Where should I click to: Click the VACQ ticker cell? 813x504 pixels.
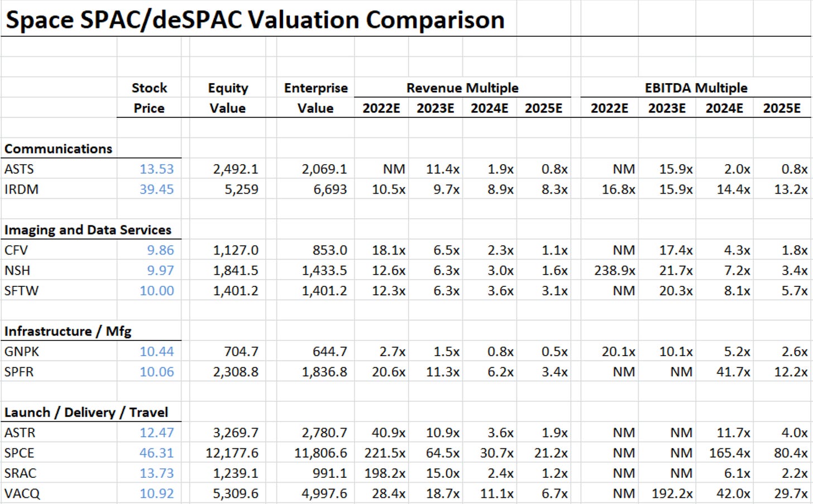click(x=22, y=493)
